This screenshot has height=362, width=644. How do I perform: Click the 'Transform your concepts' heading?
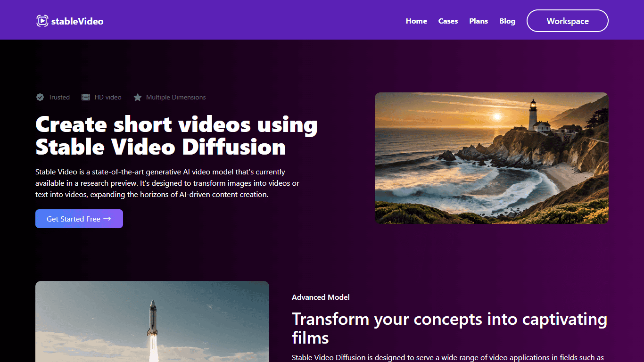[x=450, y=329]
